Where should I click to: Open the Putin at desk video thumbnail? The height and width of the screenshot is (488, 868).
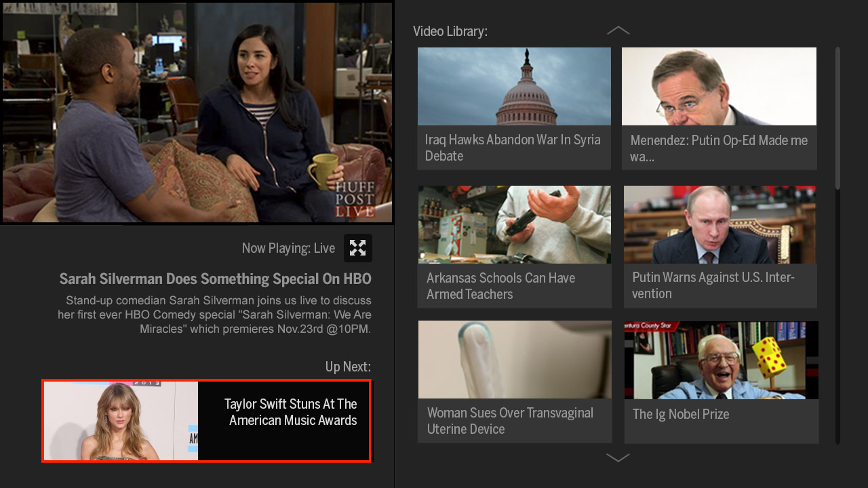720,224
